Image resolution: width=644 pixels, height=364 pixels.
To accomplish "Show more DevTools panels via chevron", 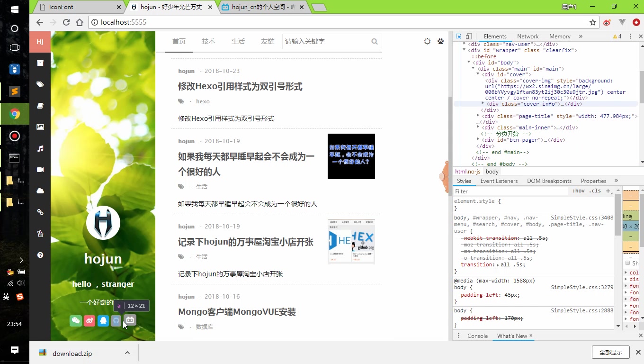I will click(x=581, y=36).
